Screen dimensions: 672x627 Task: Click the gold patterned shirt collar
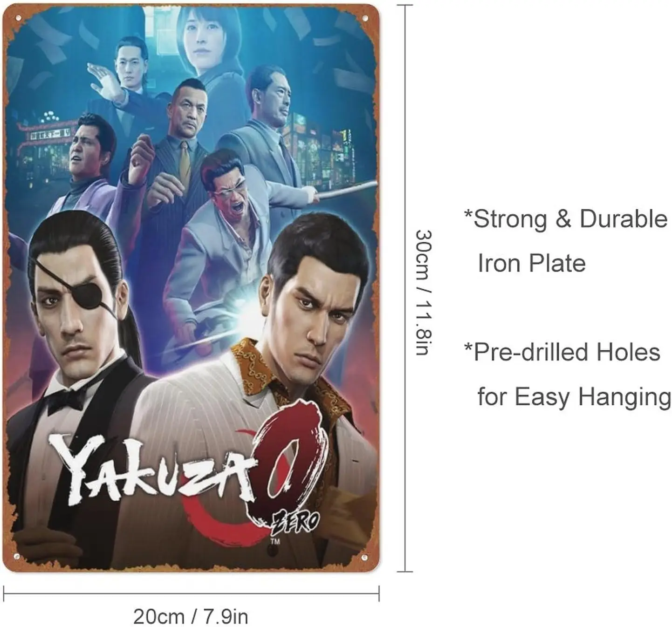tap(261, 373)
